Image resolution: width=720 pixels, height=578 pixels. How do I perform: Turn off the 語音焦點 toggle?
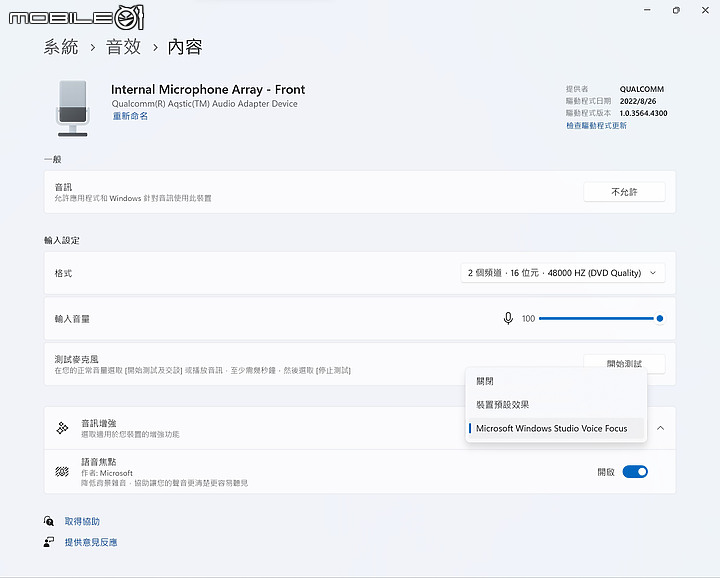635,471
